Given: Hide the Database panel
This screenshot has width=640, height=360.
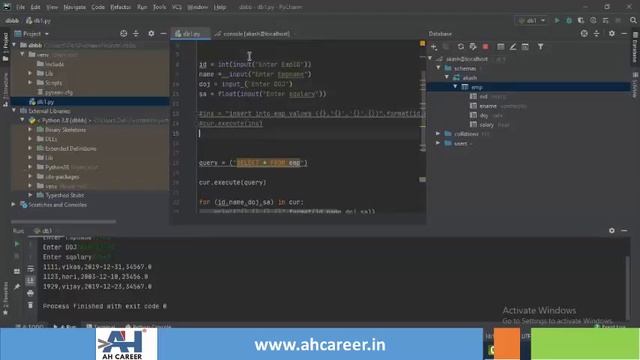Looking at the screenshot, I should pyautogui.click(x=624, y=33).
